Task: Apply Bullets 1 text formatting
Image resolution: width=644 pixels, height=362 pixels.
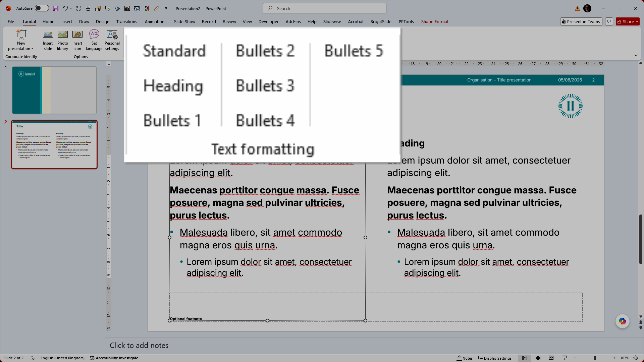Action: pos(172,120)
